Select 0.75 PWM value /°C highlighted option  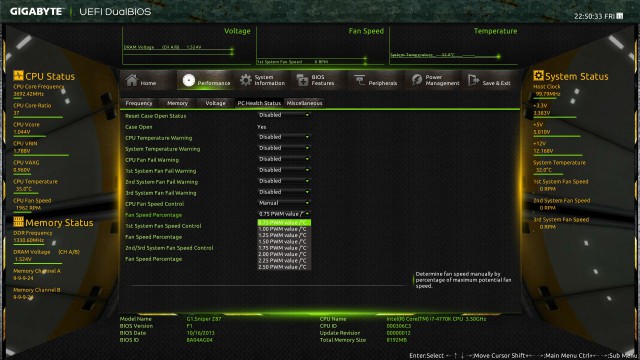tap(284, 223)
